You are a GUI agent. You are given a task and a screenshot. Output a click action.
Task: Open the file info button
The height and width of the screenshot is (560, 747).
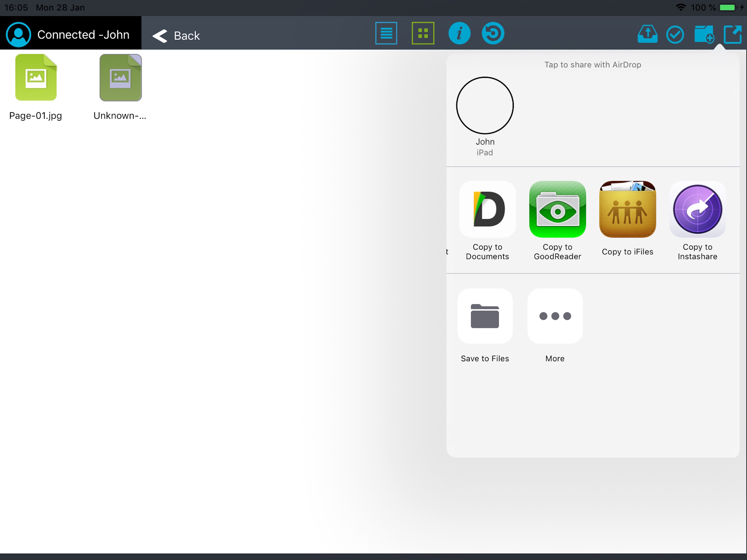point(459,33)
